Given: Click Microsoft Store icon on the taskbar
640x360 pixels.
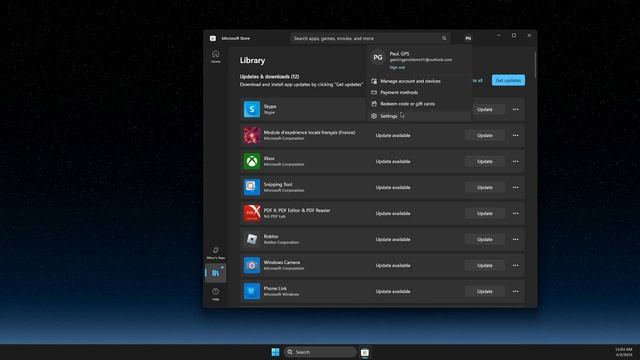Looking at the screenshot, I should 365,352.
